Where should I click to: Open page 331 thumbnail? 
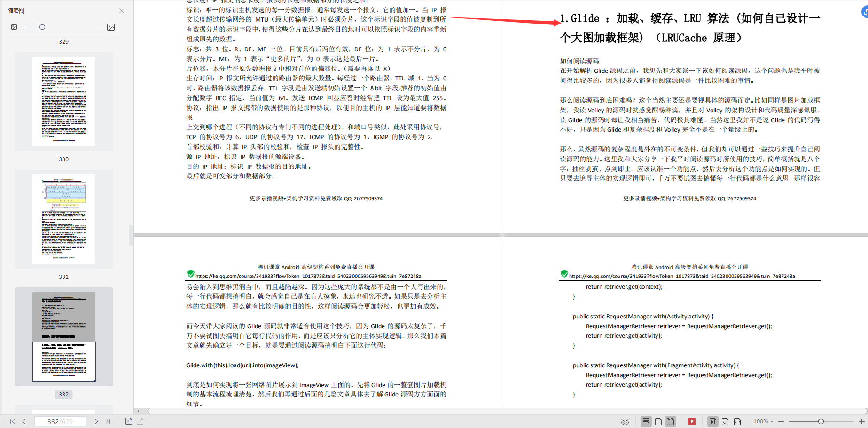[x=64, y=219]
